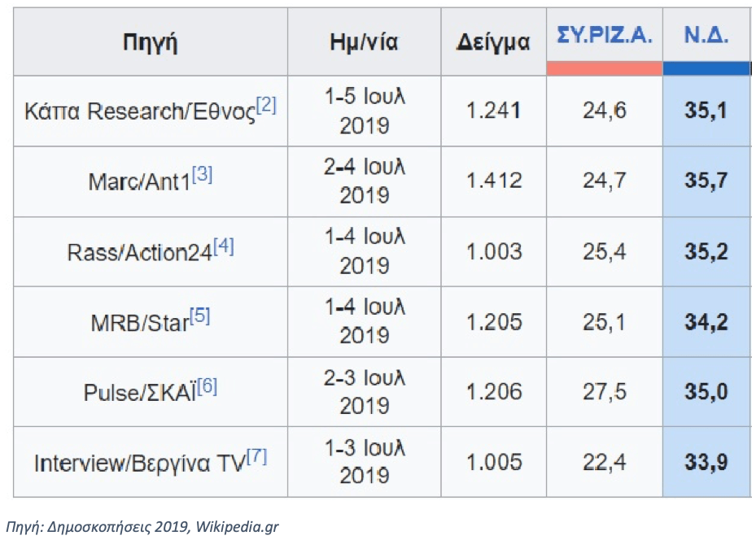Select the Πηγή column header
Viewport: 756px width, 540px height.
coord(151,42)
